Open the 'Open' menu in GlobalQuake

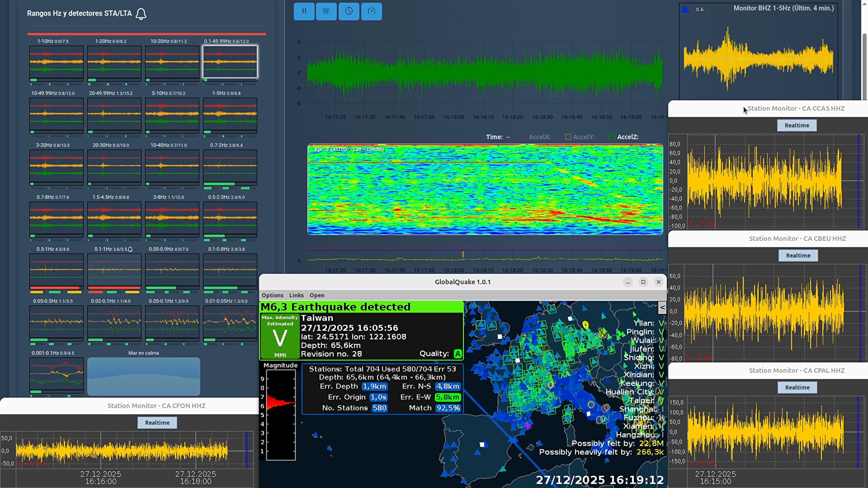(317, 295)
